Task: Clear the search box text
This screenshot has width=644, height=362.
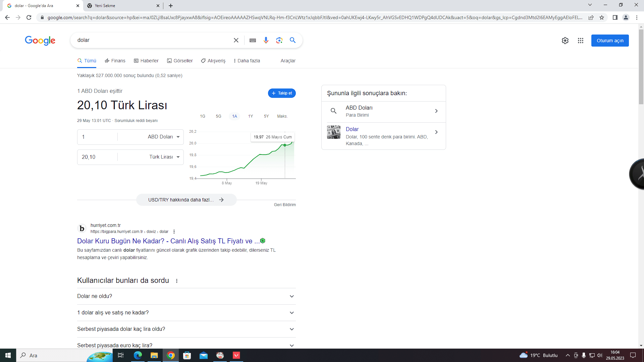Action: [236, 40]
